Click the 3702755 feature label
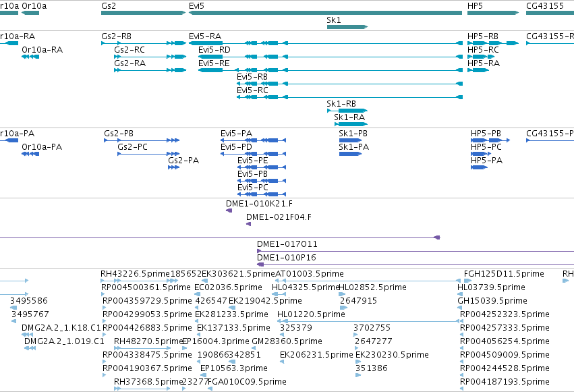The height and width of the screenshot is (392, 574). 372,329
